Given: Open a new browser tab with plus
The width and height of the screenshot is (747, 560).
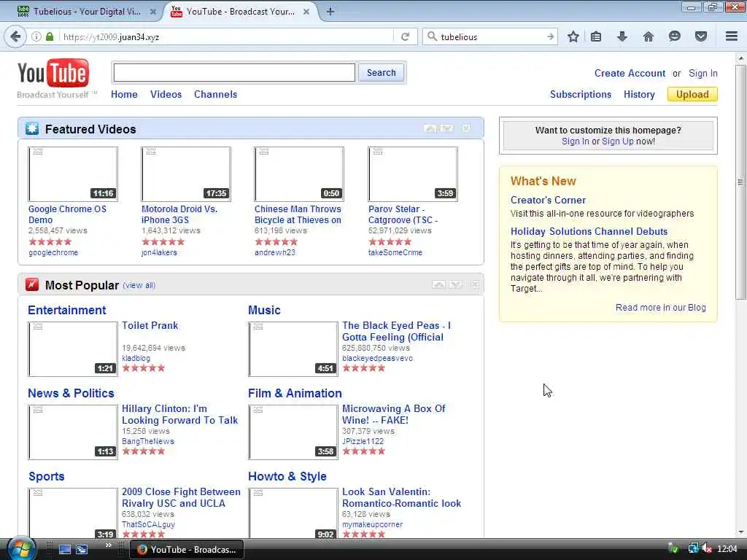Looking at the screenshot, I should 330,12.
